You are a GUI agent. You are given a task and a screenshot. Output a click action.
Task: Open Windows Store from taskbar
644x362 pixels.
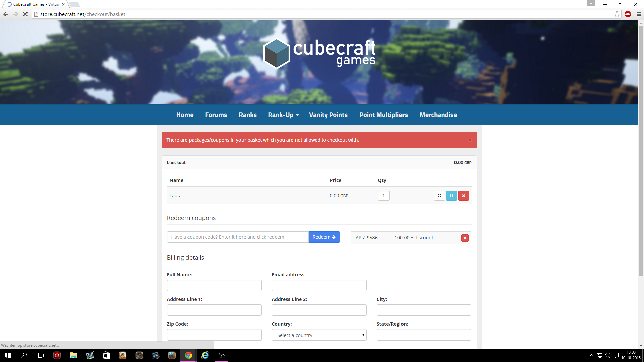coord(106,355)
